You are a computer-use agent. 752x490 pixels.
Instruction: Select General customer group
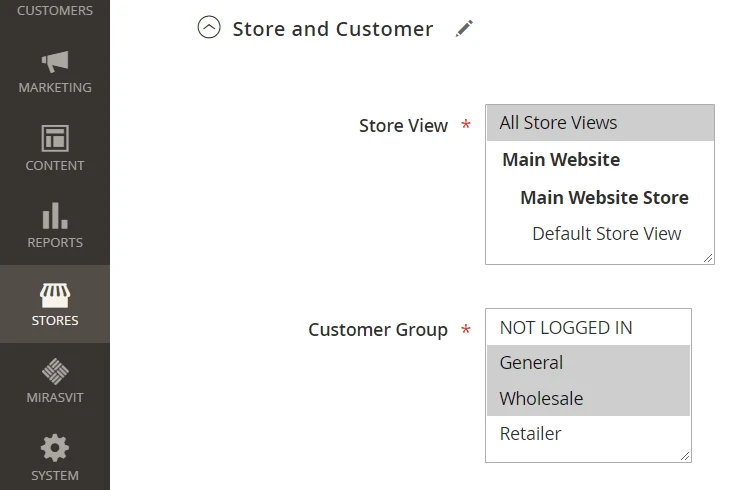click(x=532, y=363)
